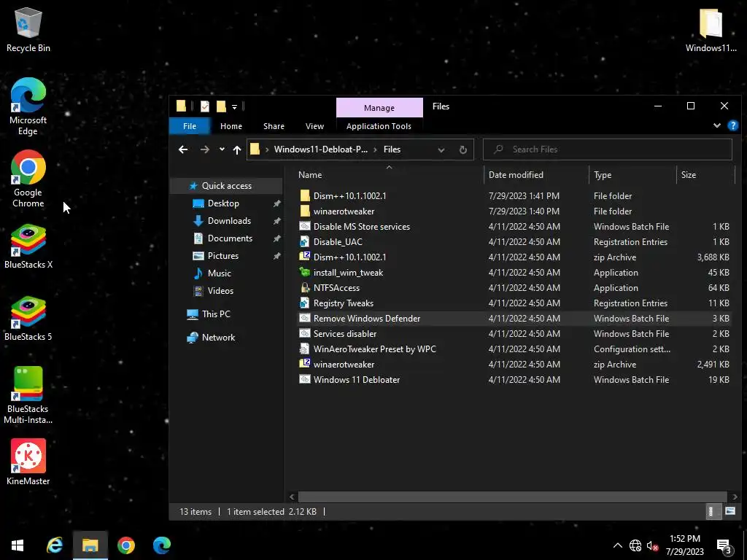Go up one folder level

click(237, 149)
